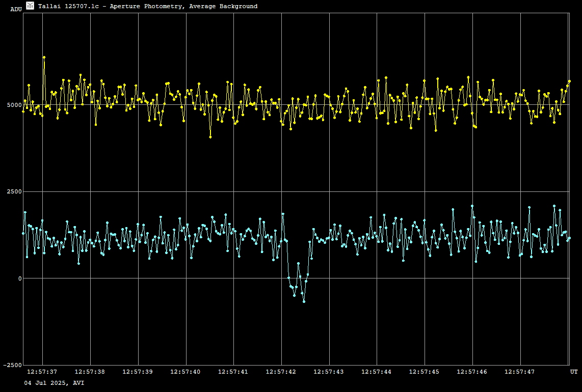Click the '04 Jul 2025, AVI' date text
Screen dimensions: 582x392
[x=55, y=382]
